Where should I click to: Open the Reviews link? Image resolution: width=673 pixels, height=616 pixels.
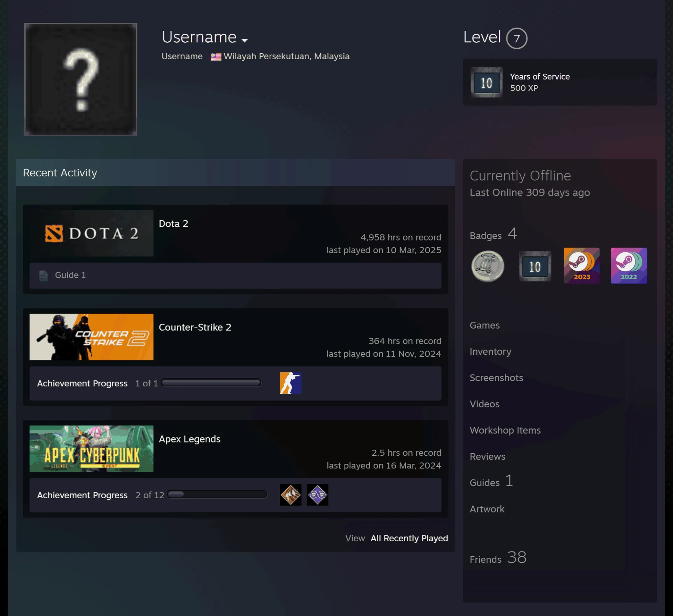click(x=488, y=457)
